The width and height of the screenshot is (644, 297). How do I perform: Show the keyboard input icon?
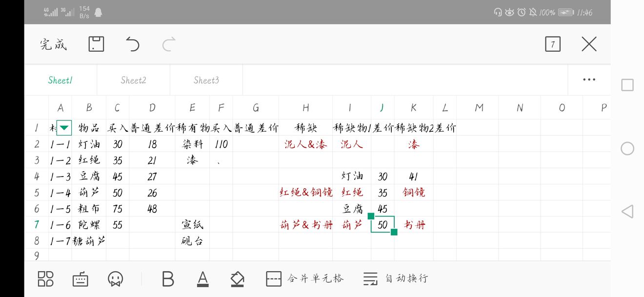click(80, 279)
